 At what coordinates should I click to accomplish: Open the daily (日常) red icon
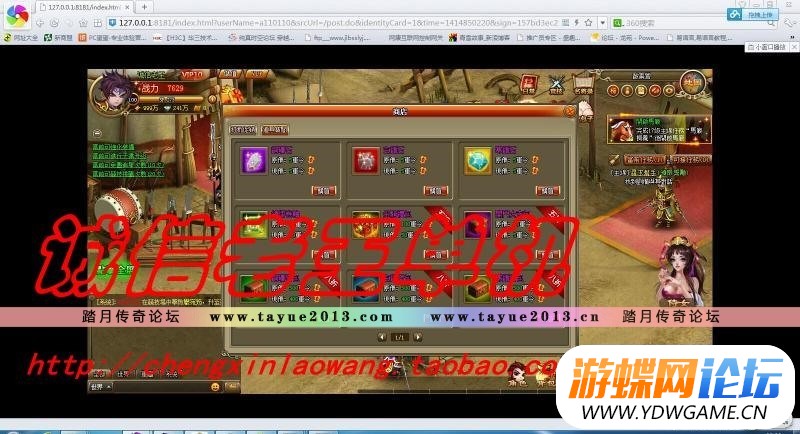(x=529, y=84)
